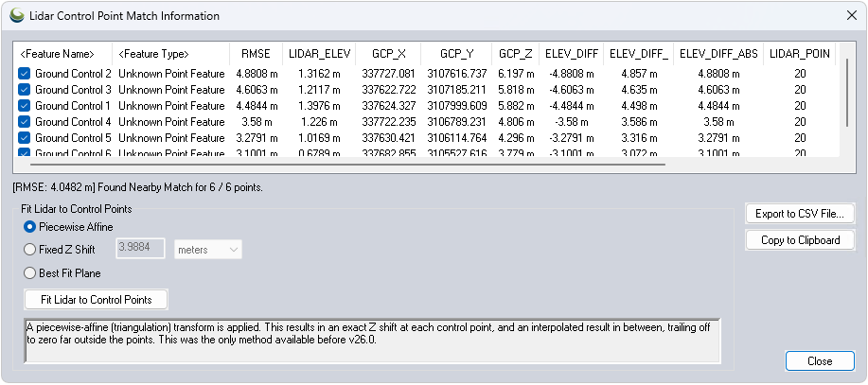Uncheck the Ground Control 2 checkbox
Image resolution: width=868 pixels, height=385 pixels.
(25, 74)
